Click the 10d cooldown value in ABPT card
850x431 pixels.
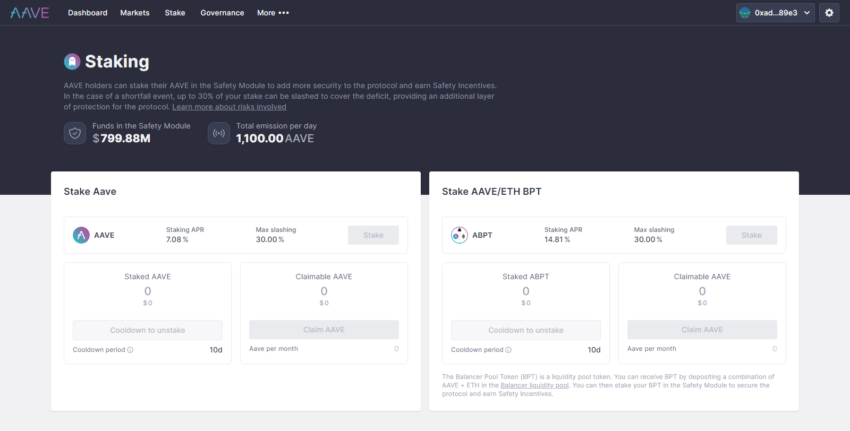pyautogui.click(x=594, y=350)
